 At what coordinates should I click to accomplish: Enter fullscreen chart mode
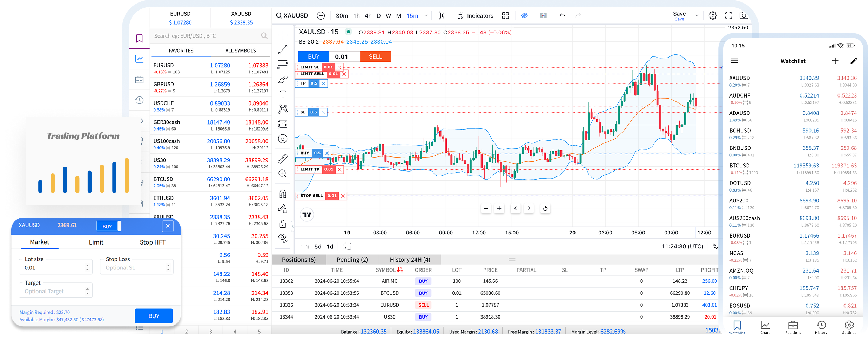click(x=728, y=15)
